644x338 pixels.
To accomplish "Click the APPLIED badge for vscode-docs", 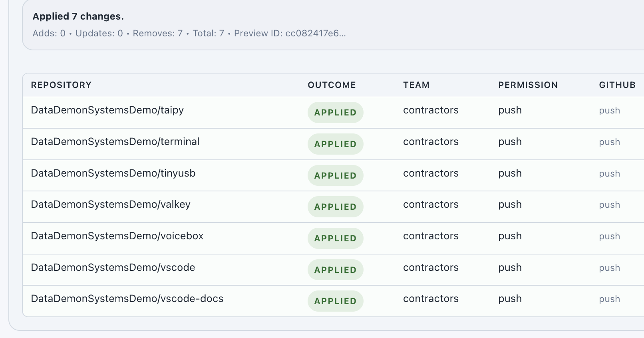I will (335, 301).
